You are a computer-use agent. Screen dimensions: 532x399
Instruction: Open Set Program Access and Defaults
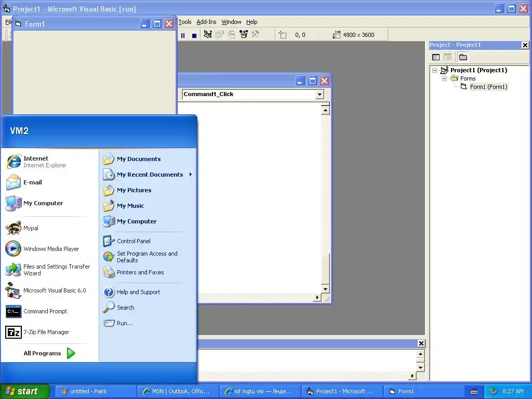(148, 257)
